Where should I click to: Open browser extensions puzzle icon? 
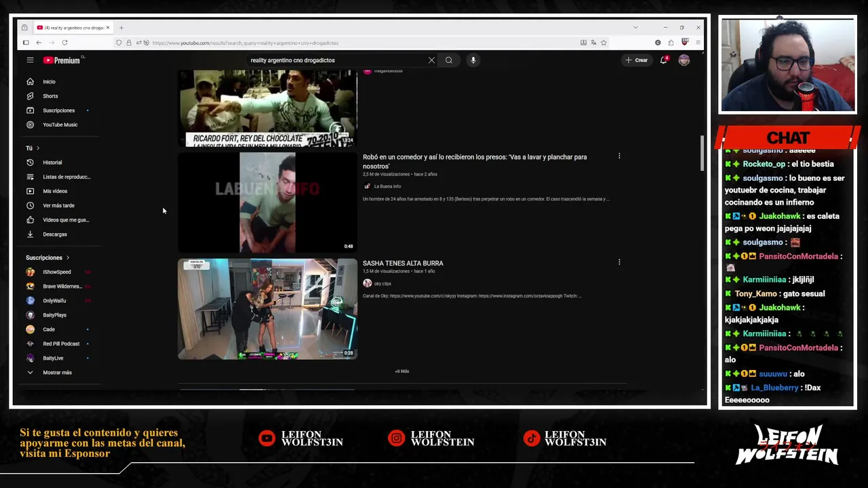[x=671, y=43]
